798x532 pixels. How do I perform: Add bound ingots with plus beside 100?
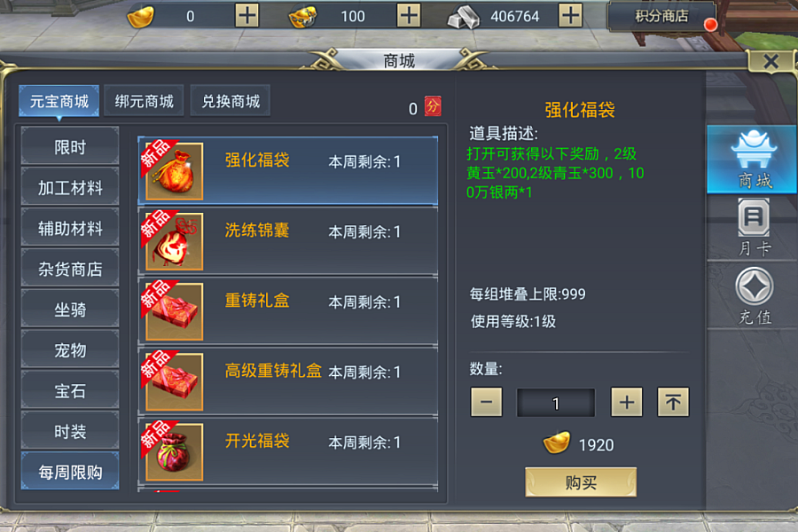tap(409, 16)
